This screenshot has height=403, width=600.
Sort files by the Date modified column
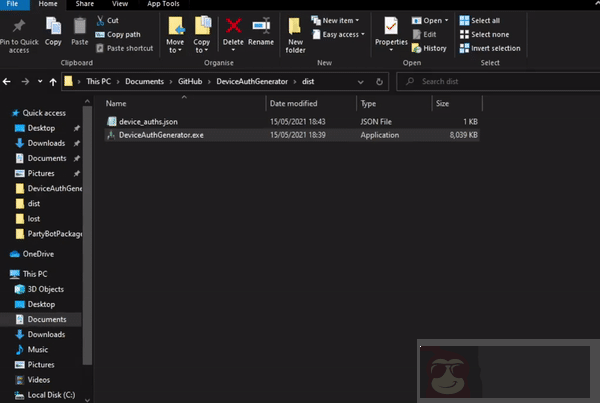293,103
